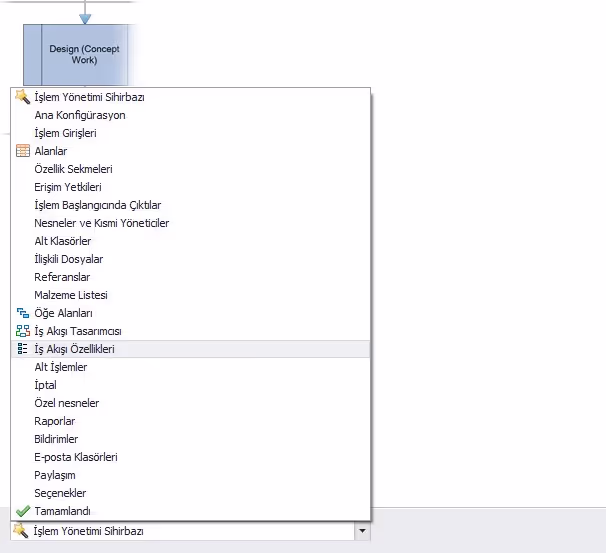Click the İş Akışı Özellikleri list icon
The image size is (606, 553).
(23, 349)
